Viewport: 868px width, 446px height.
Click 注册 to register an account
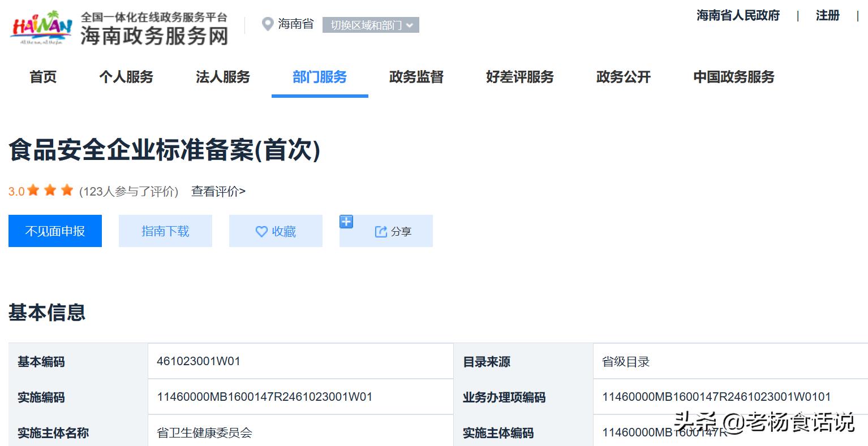pos(827,16)
